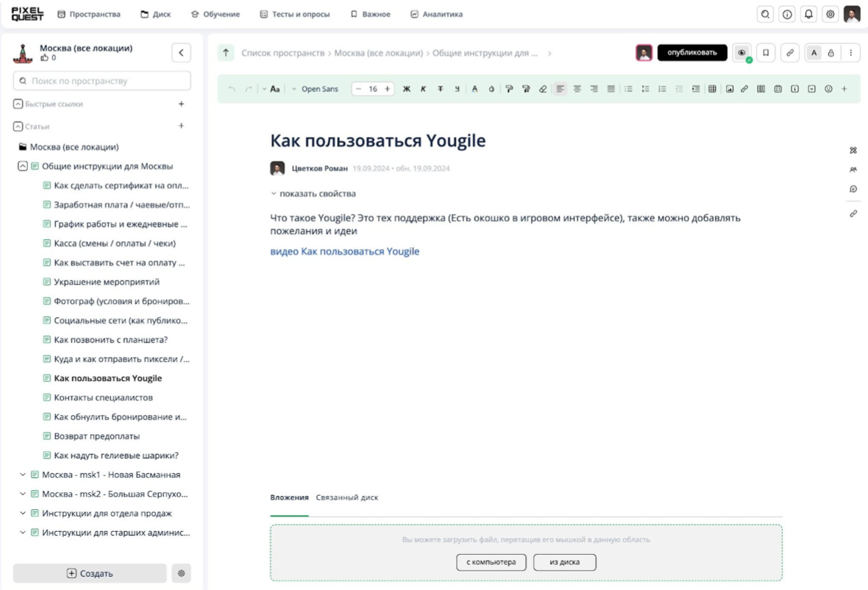Click the Создать button
This screenshot has height=590, width=868.
(90, 573)
